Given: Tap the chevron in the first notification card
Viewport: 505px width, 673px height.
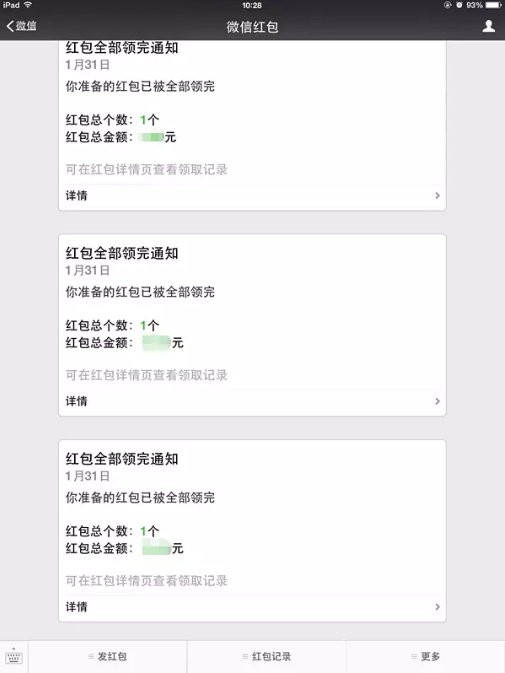Looking at the screenshot, I should pos(437,196).
